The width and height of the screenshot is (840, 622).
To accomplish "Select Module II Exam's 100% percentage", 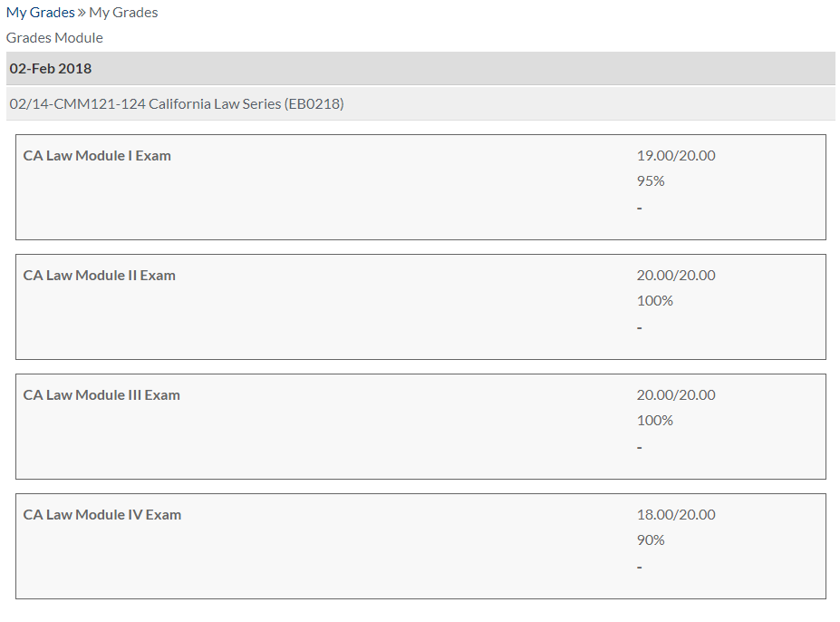I will [655, 301].
